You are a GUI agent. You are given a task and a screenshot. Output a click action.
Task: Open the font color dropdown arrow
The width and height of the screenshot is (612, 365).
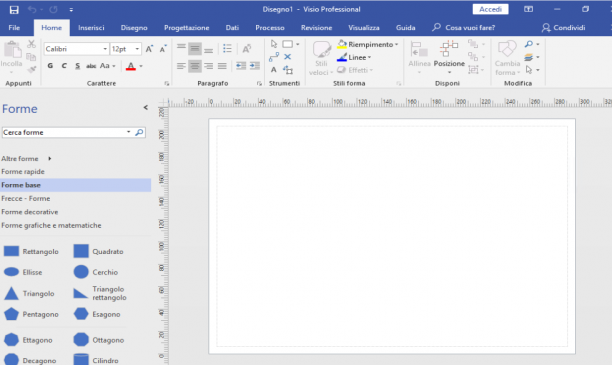point(141,66)
